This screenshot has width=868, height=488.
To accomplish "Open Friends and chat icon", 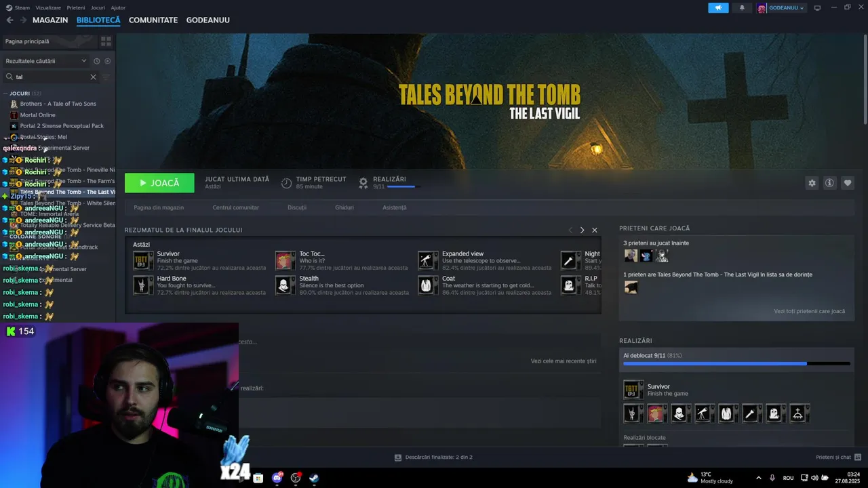I will 858,457.
